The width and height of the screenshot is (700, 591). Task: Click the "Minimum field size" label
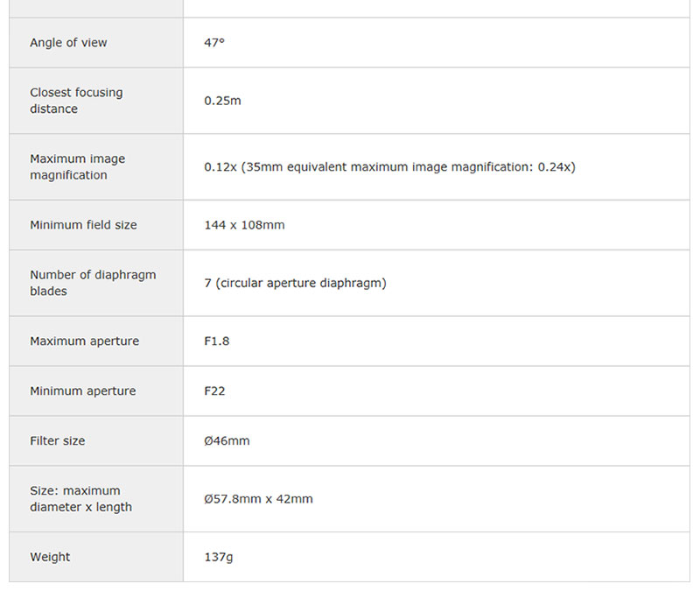83,225
